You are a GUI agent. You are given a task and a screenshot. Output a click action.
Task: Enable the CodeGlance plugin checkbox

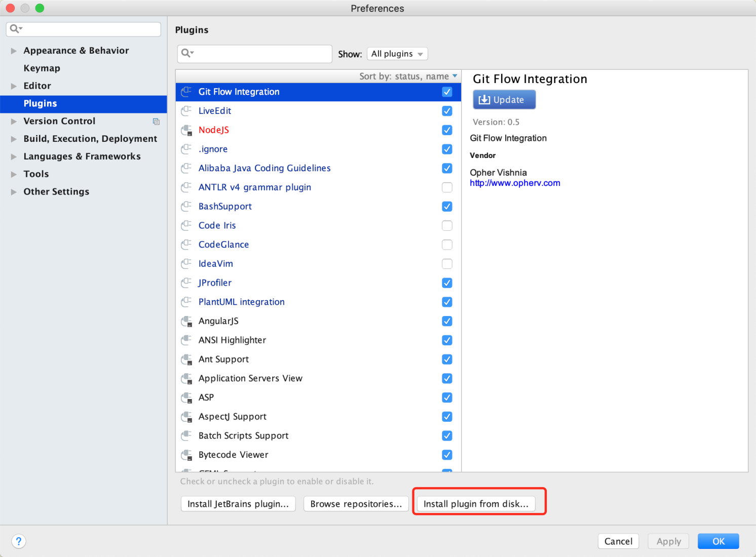(447, 245)
